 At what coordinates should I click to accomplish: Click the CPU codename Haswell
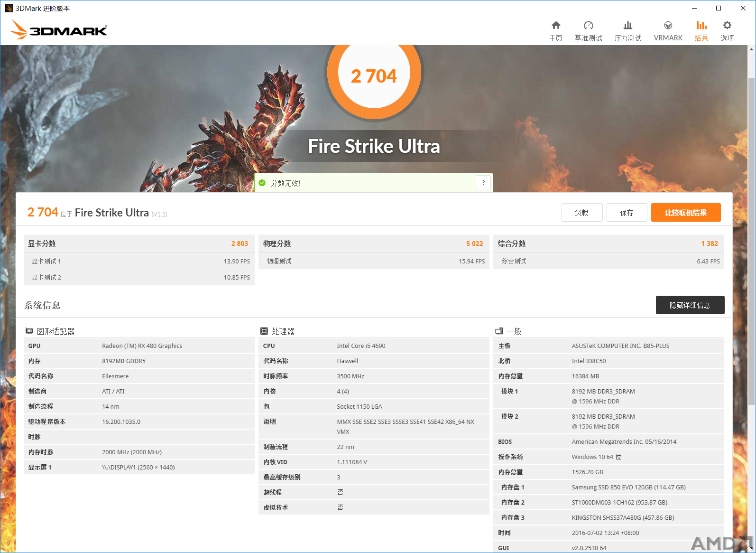[x=347, y=361]
